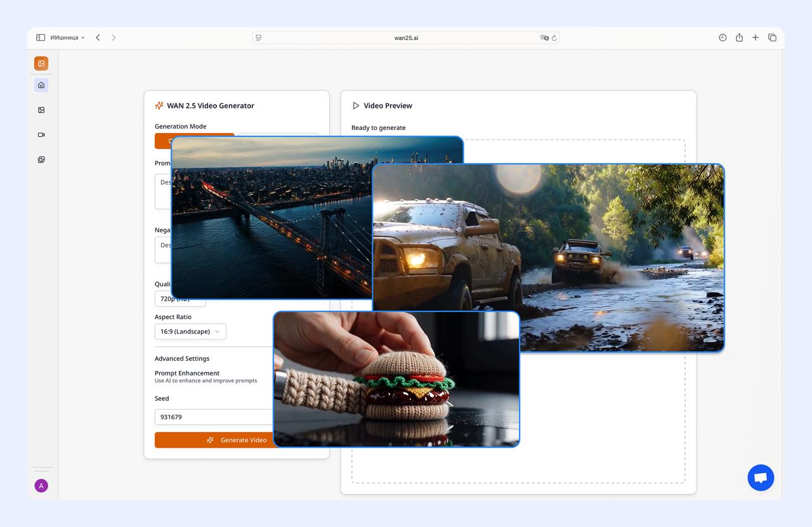
Task: Open the gallery sidebar icon
Action: [x=41, y=160]
